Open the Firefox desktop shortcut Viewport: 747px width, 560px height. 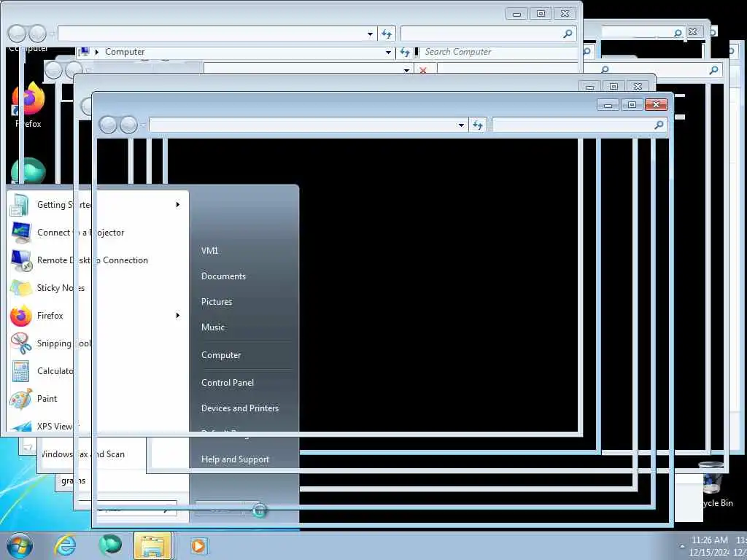click(28, 105)
